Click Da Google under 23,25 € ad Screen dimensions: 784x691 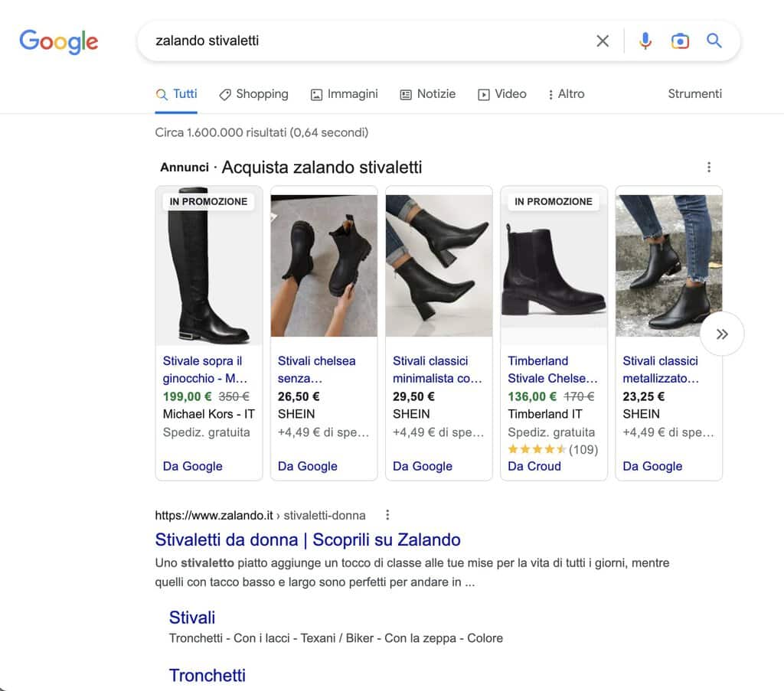point(652,466)
